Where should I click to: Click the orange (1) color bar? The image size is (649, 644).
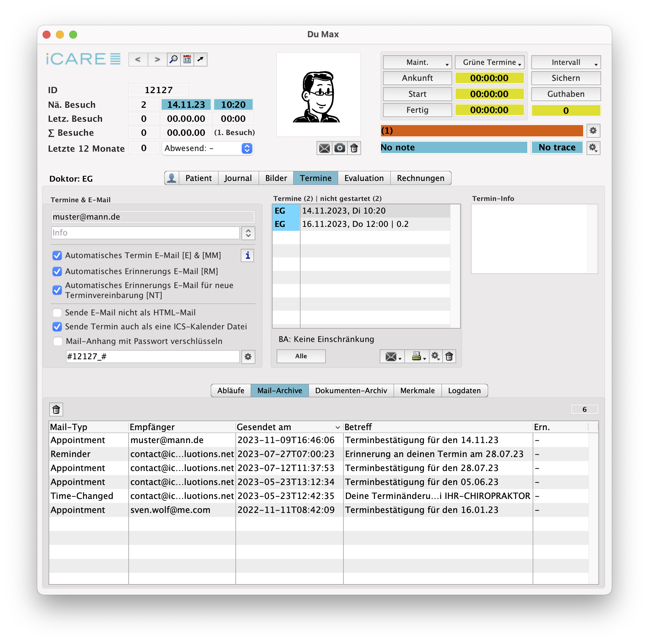[481, 130]
